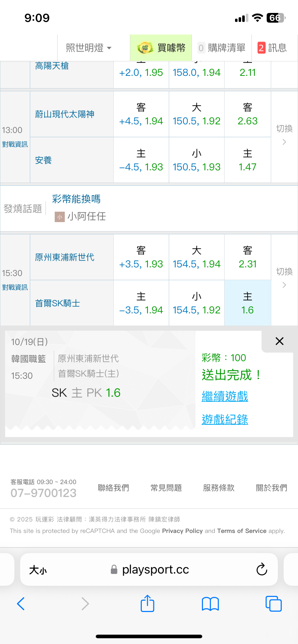Open the 照世明燈 user dropdown
This screenshot has width=298, height=644.
(x=89, y=48)
